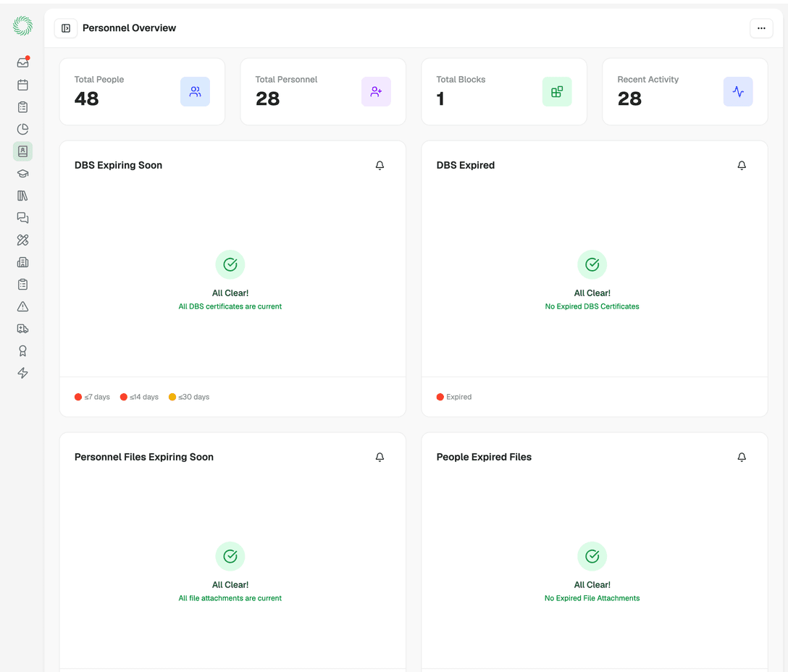Open the warning triangle icon
Screen dimensions: 788x672
pos(22,306)
